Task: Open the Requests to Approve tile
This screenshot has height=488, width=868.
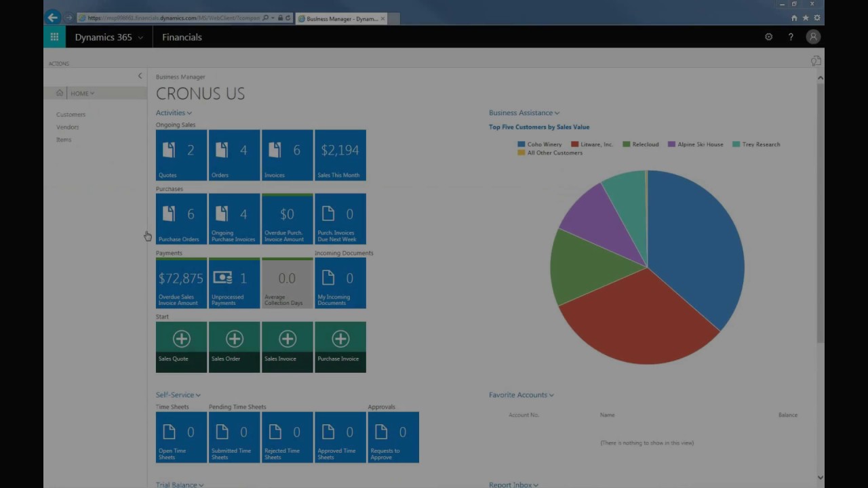Action: [x=393, y=437]
